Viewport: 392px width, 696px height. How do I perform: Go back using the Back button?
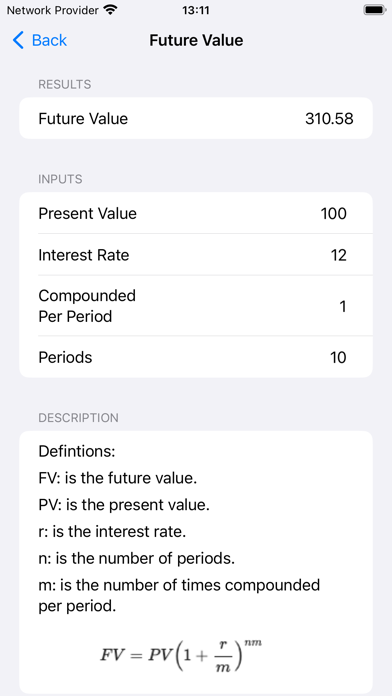(x=40, y=40)
